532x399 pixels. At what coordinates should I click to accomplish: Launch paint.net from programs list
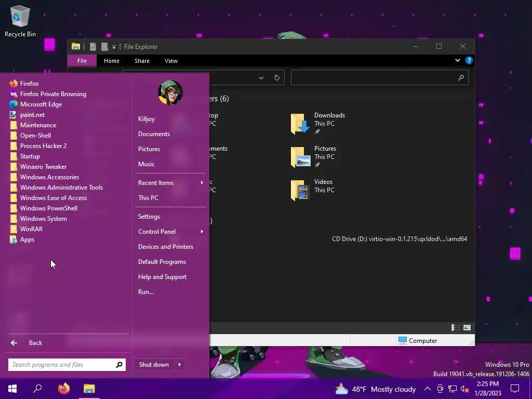[27, 115]
